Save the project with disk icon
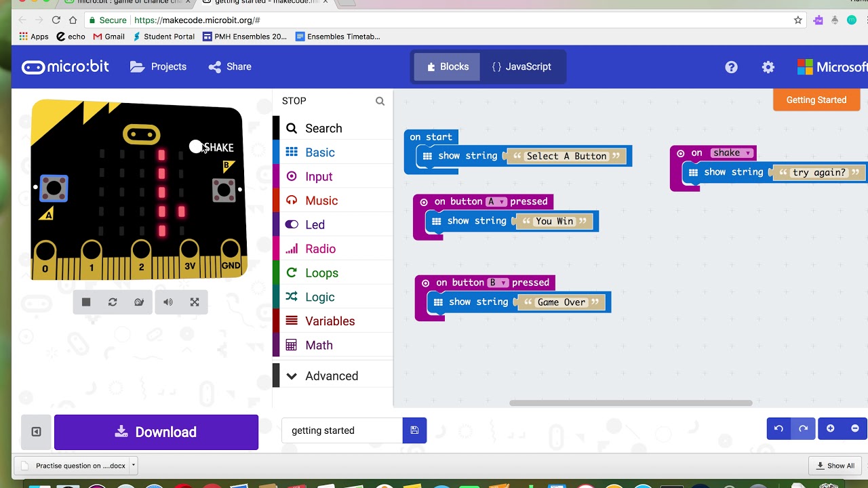The width and height of the screenshot is (868, 488). (414, 430)
